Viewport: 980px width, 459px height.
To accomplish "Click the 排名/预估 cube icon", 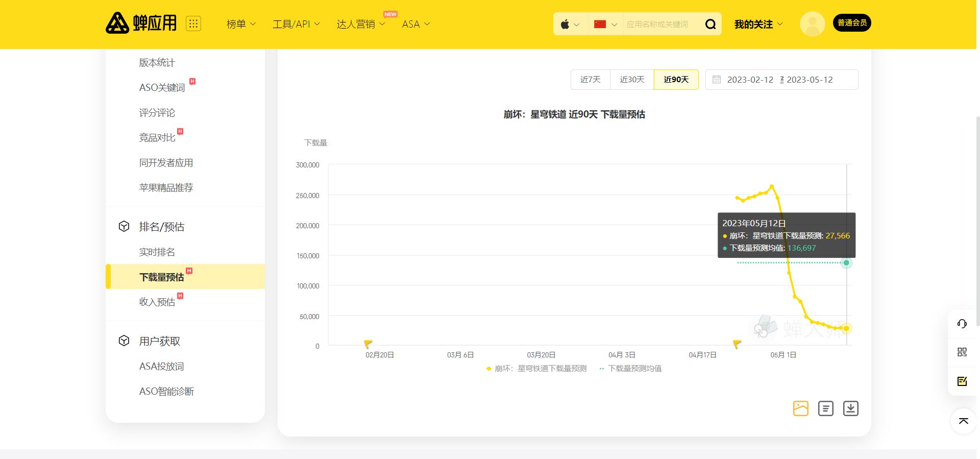I will point(124,226).
